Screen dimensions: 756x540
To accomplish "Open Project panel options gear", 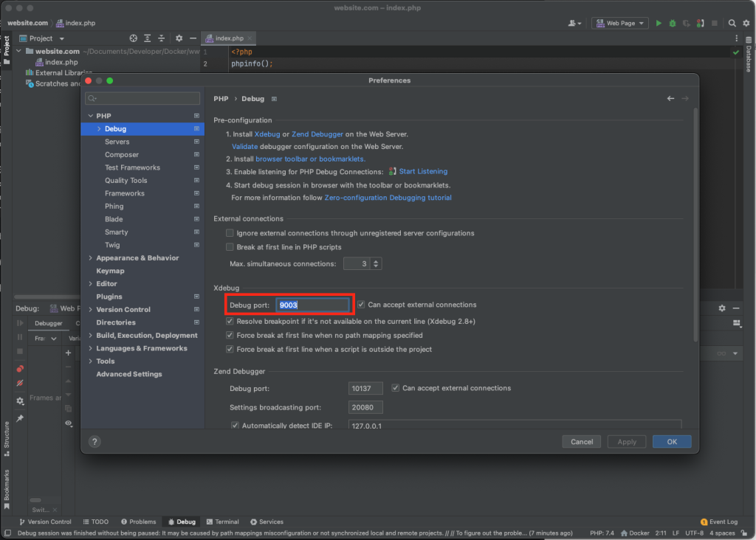I will click(x=179, y=38).
